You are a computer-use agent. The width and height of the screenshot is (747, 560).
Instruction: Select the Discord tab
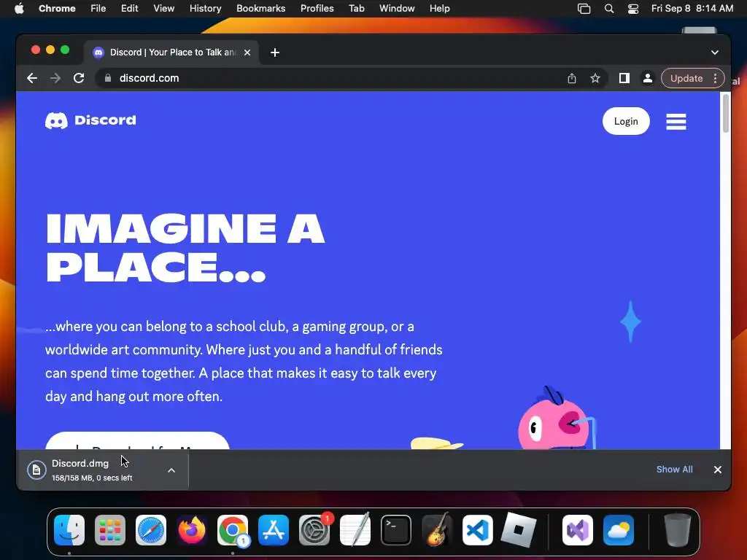pyautogui.click(x=172, y=52)
